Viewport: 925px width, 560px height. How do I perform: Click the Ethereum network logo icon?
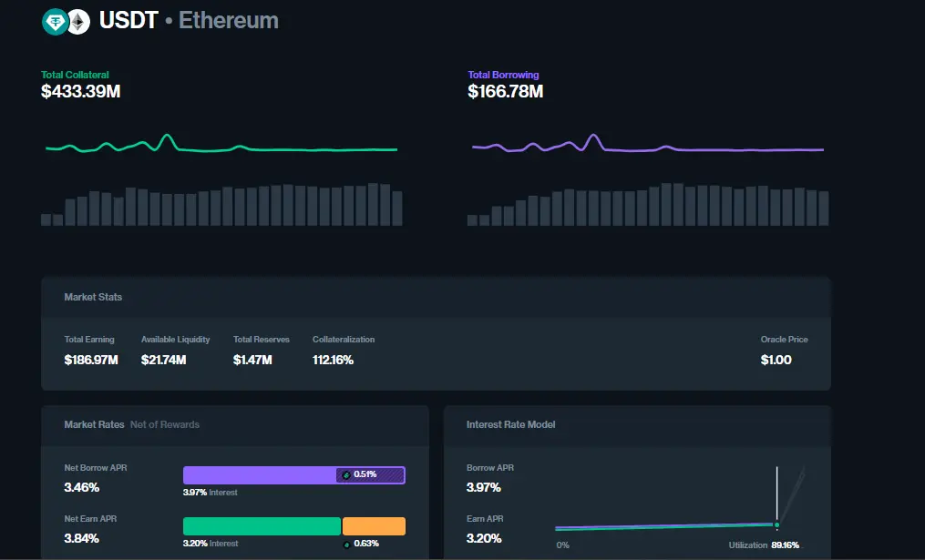tap(78, 23)
